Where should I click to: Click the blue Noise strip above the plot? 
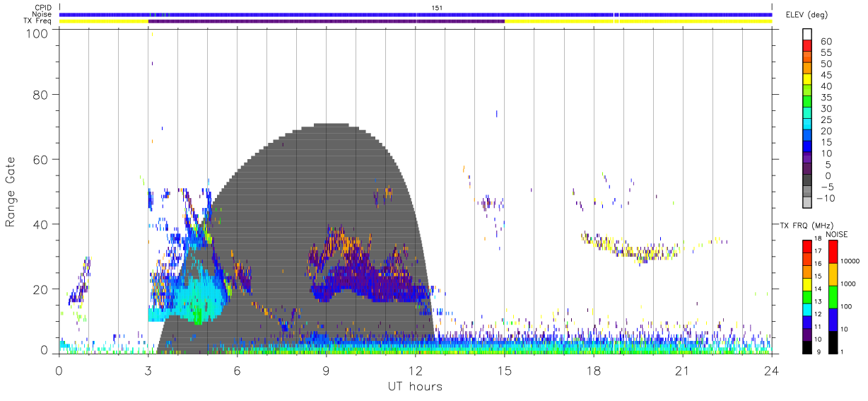(416, 14)
